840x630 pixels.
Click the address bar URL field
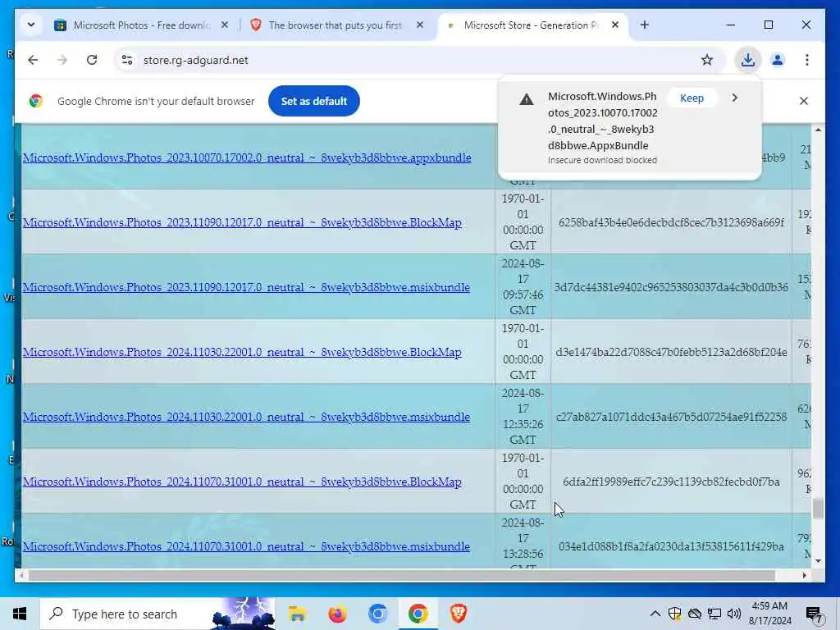tap(418, 60)
